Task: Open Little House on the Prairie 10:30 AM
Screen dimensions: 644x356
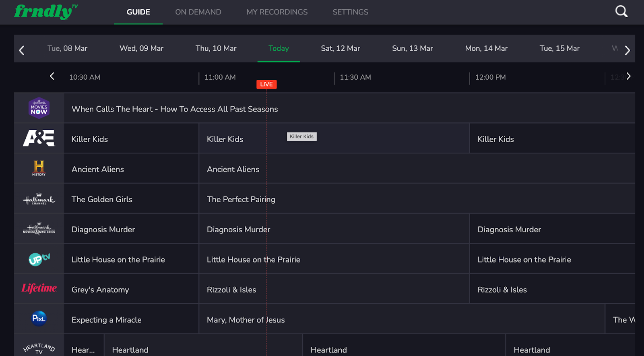Action: coord(131,259)
